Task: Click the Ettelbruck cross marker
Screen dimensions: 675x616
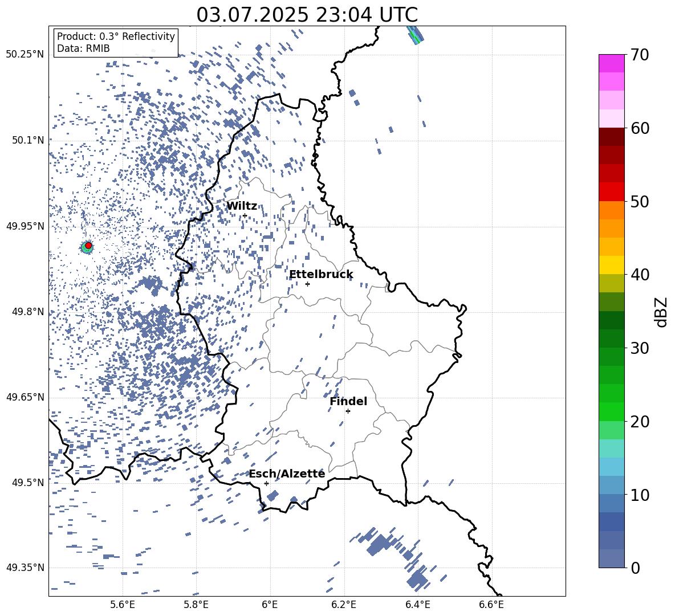Action: pos(307,284)
